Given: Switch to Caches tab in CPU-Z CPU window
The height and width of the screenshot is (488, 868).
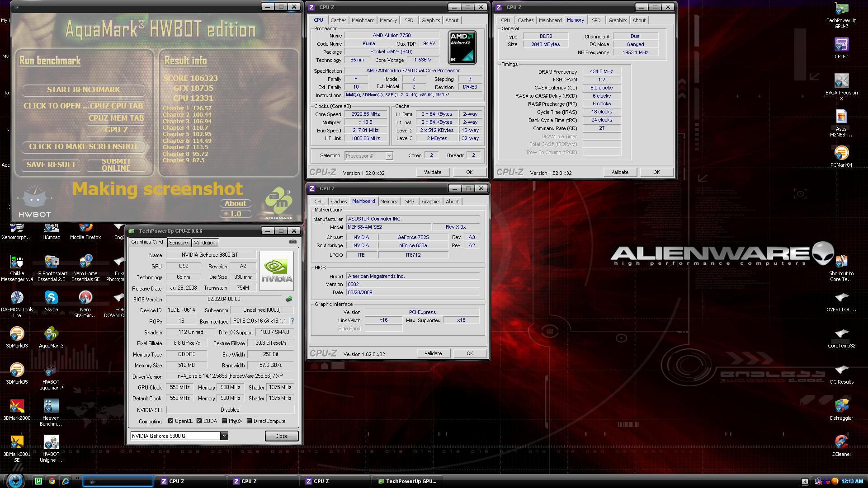Looking at the screenshot, I should pyautogui.click(x=338, y=20).
